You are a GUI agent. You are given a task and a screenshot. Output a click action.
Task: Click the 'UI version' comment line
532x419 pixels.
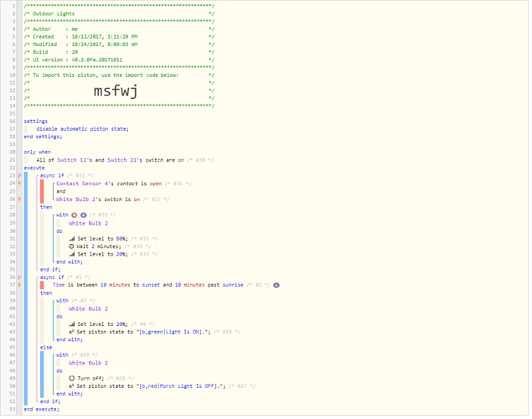pyautogui.click(x=119, y=59)
